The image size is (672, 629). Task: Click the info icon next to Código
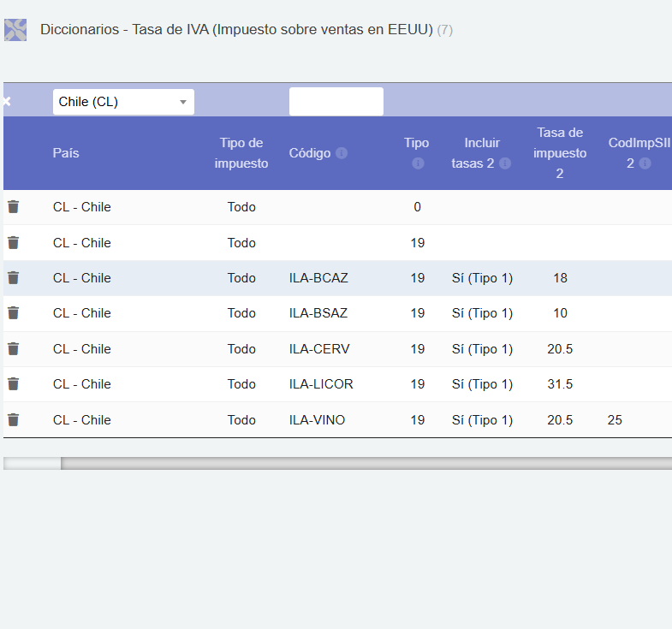tap(342, 153)
